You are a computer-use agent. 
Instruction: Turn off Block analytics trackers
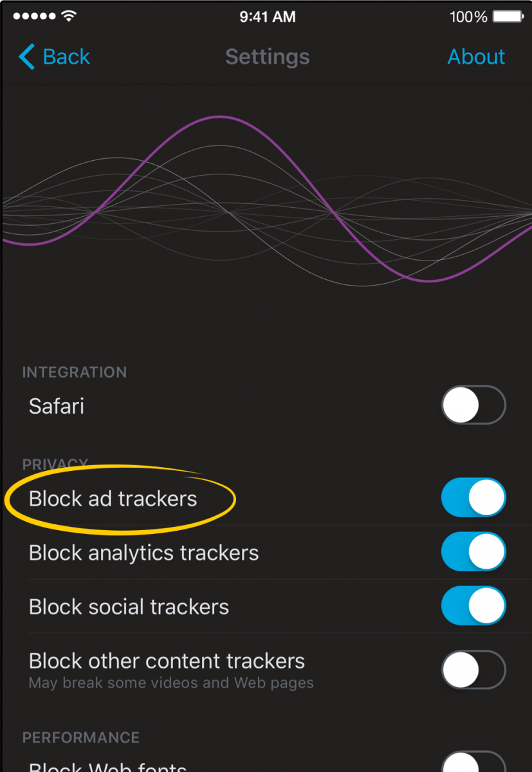point(473,551)
